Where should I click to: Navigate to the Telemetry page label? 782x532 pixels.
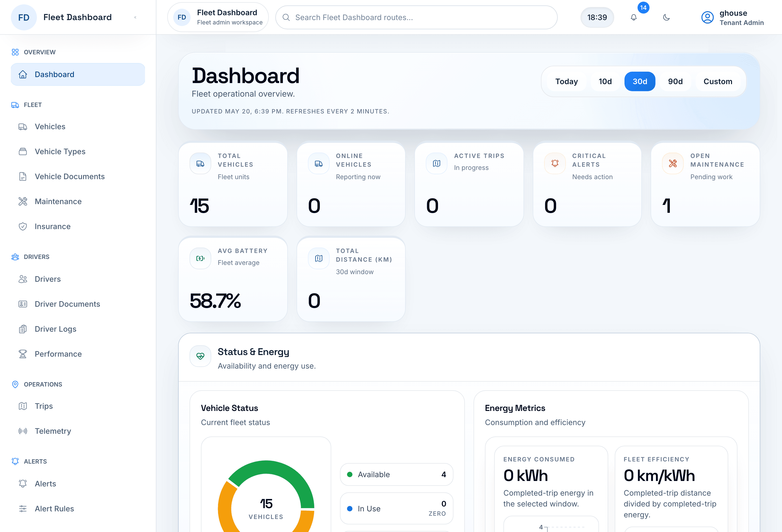[53, 431]
